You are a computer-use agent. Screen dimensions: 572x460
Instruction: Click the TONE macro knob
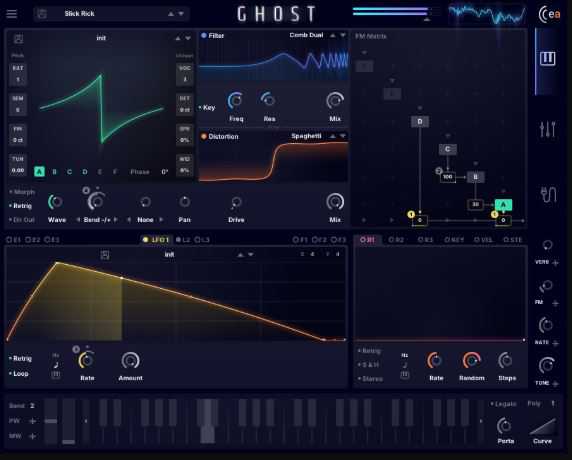(x=547, y=365)
